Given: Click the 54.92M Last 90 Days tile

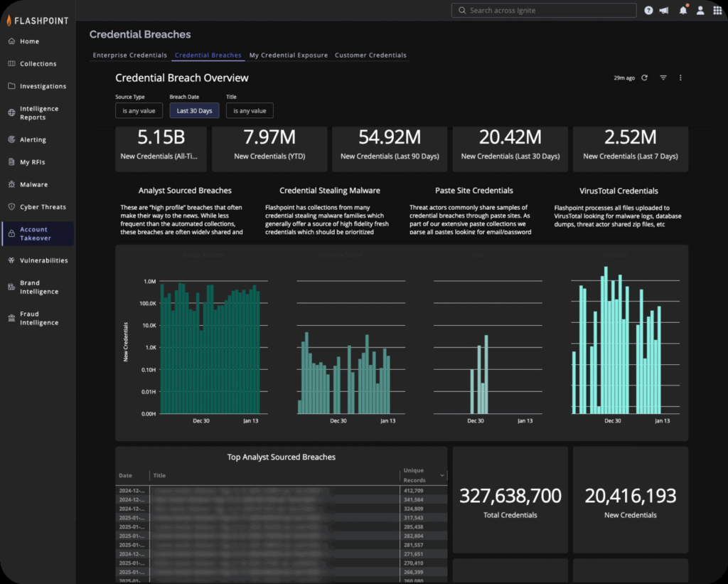Looking at the screenshot, I should point(390,149).
